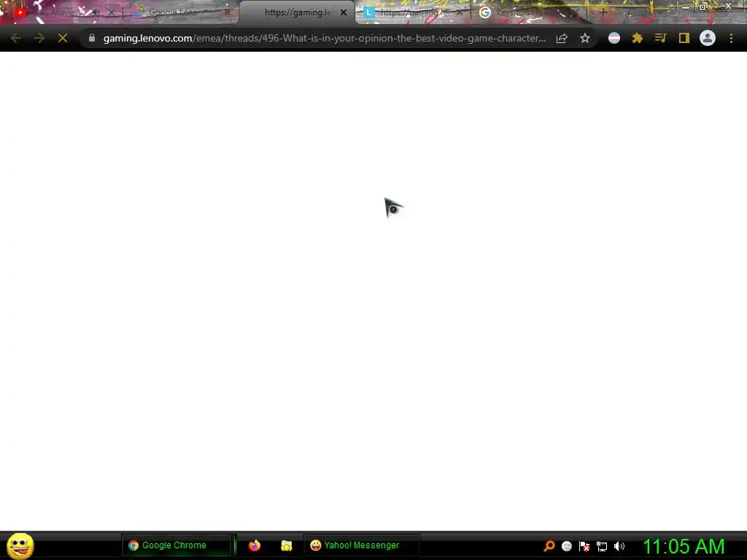Mute the YouTube tab audio indicator

click(x=96, y=12)
